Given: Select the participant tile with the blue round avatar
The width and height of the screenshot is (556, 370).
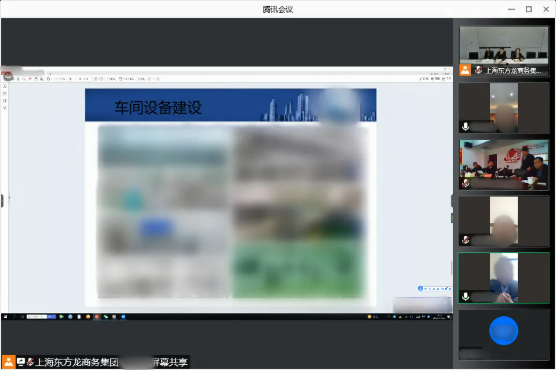Looking at the screenshot, I should (504, 335).
